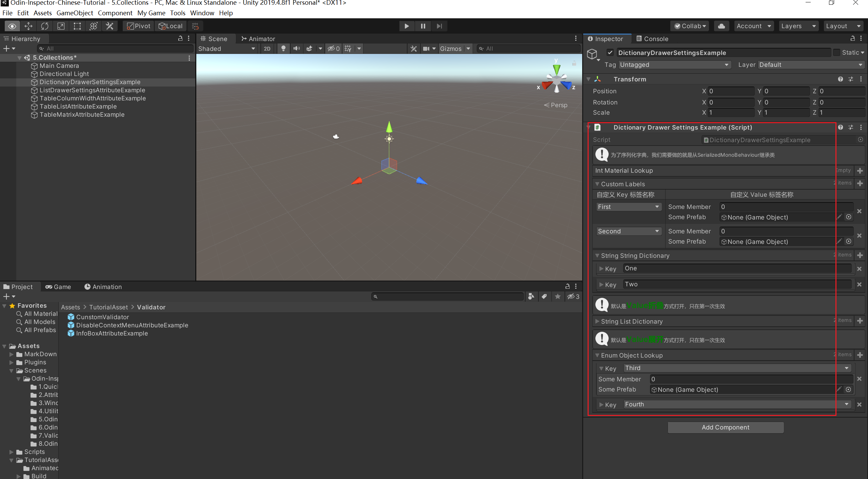Open the Collab dropdown
868x479 pixels.
pyautogui.click(x=690, y=26)
